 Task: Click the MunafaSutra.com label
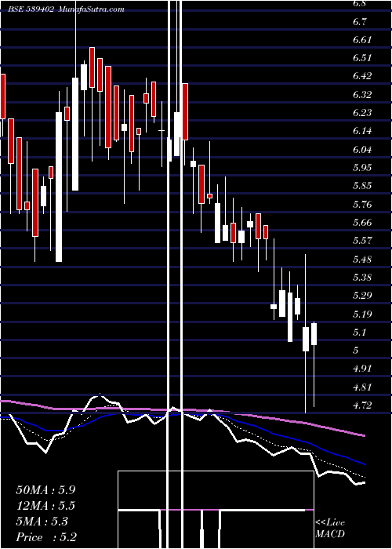pos(92,9)
